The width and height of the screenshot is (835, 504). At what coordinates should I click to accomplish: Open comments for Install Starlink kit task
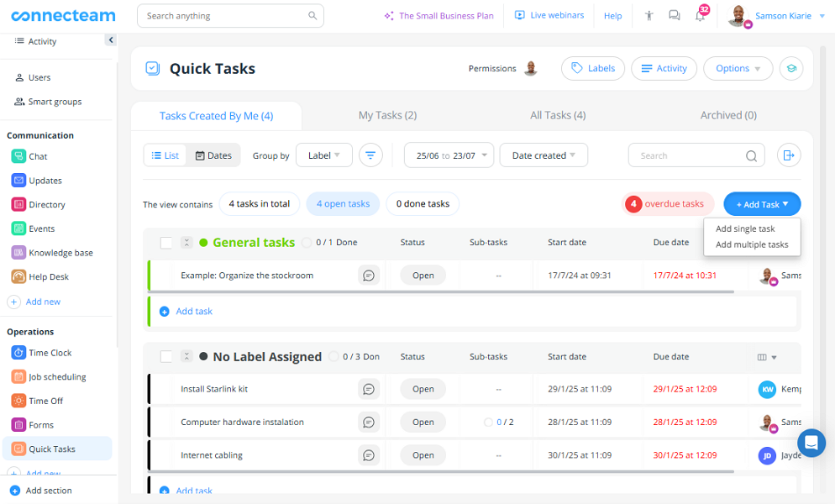[368, 389]
